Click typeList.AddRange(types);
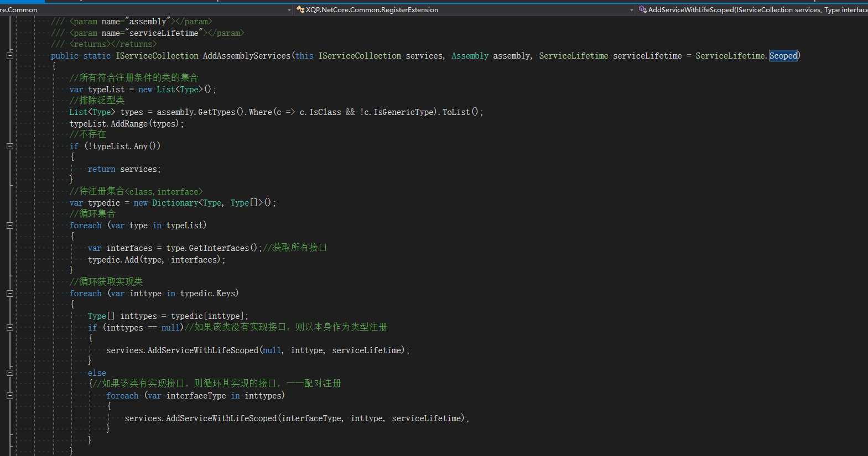Image resolution: width=868 pixels, height=456 pixels. pos(127,124)
